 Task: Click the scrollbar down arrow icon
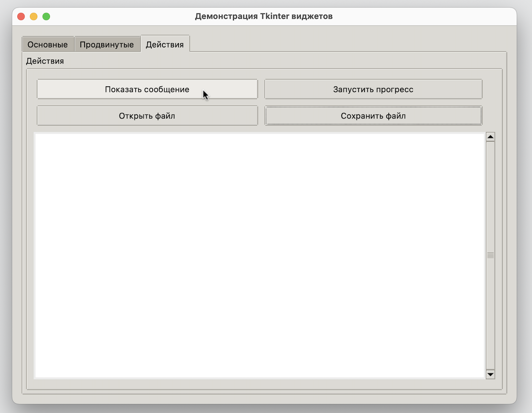pyautogui.click(x=490, y=374)
